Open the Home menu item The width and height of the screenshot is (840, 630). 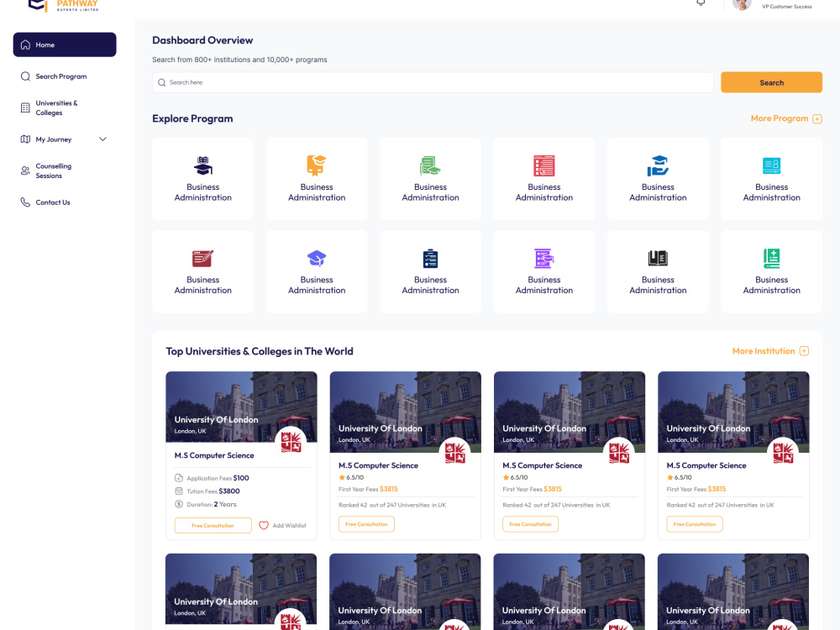coord(65,45)
